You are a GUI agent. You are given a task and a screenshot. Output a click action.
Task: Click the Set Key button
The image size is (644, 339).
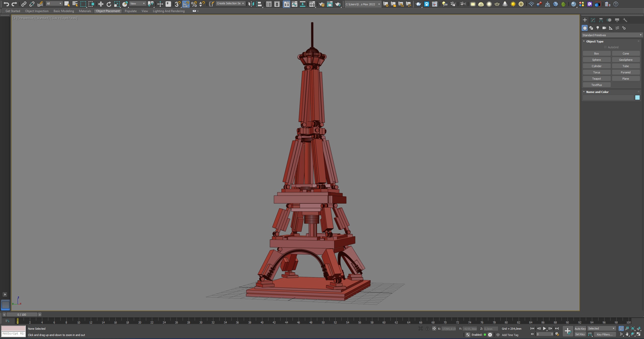580,334
